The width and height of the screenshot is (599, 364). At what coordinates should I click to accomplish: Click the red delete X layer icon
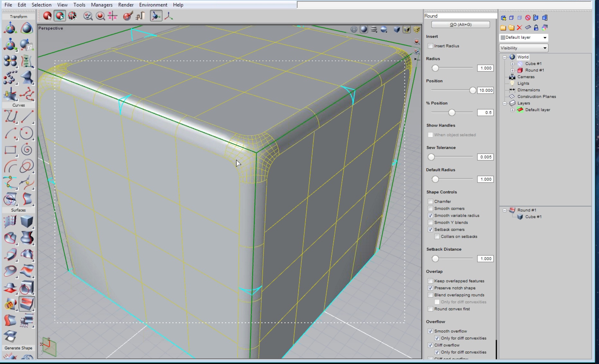pos(519,28)
